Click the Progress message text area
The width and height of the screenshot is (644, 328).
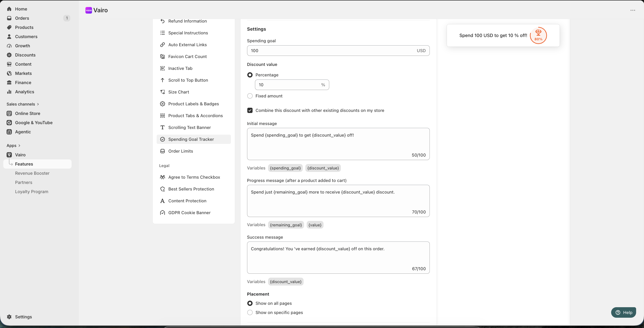338,201
